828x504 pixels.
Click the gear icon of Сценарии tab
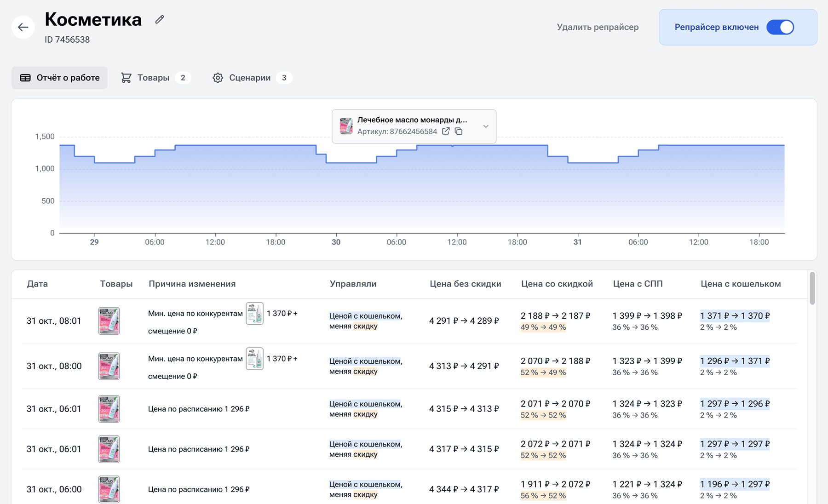218,78
